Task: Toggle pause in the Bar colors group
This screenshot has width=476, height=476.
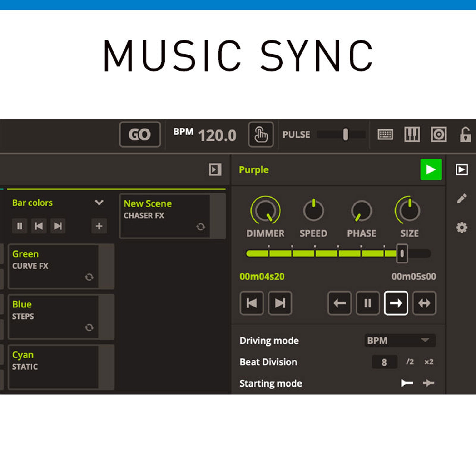Action: [20, 226]
